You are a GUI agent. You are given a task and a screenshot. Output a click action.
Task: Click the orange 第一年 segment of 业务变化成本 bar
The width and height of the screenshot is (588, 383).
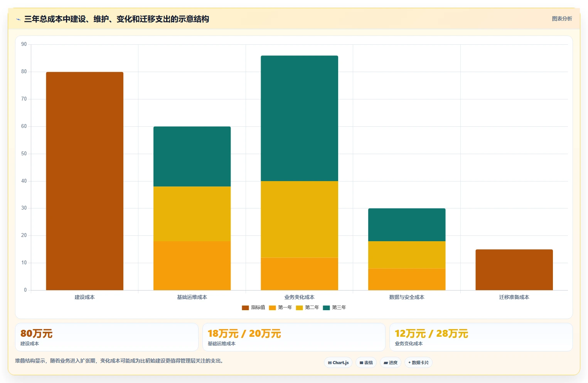point(300,274)
